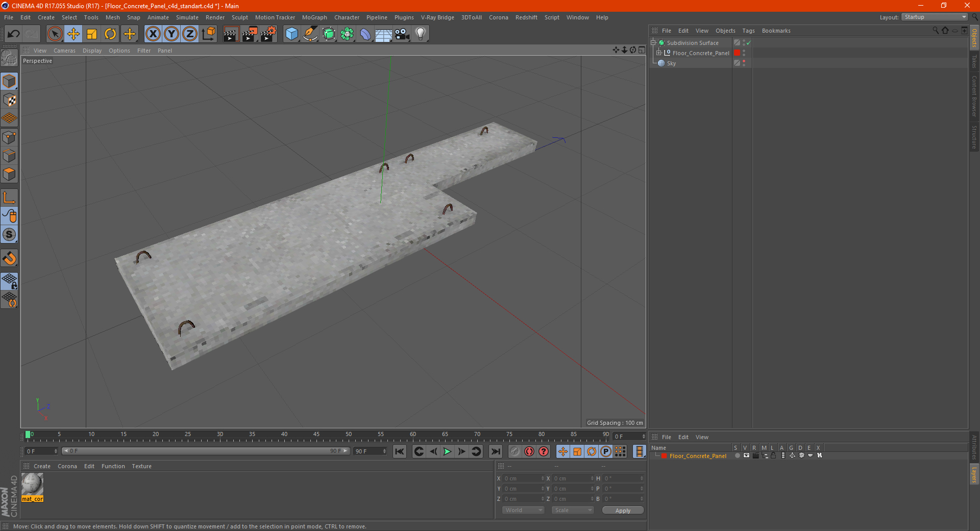Screen dimensions: 980x531
Task: Open the Simulate menu
Action: coord(187,17)
